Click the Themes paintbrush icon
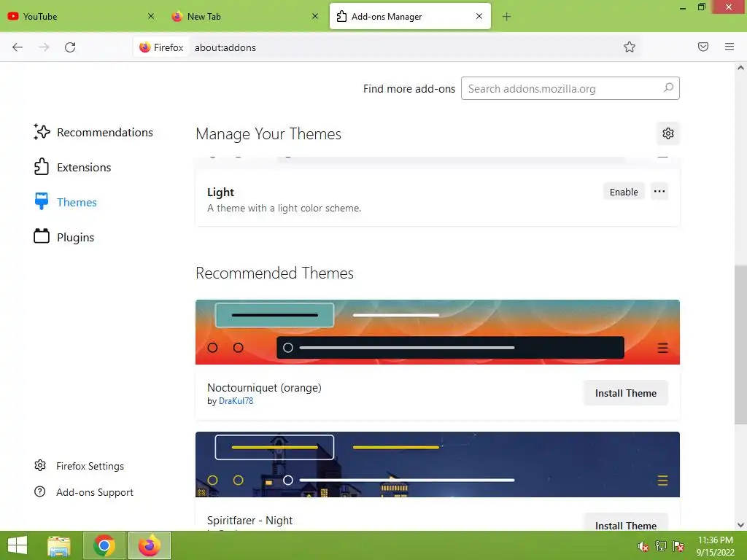The image size is (747, 560). click(42, 201)
